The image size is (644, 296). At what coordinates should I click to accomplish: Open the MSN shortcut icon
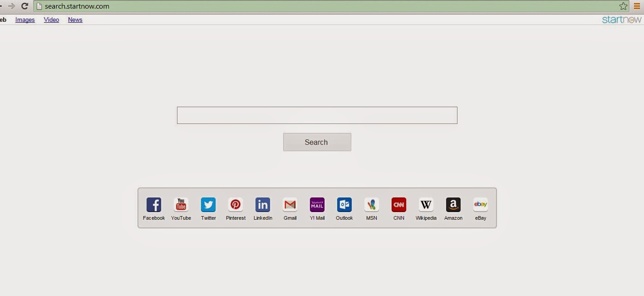tap(372, 205)
